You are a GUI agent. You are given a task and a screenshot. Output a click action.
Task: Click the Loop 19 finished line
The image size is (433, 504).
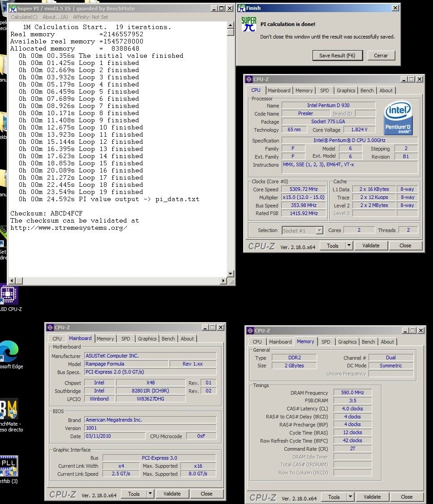(x=81, y=192)
